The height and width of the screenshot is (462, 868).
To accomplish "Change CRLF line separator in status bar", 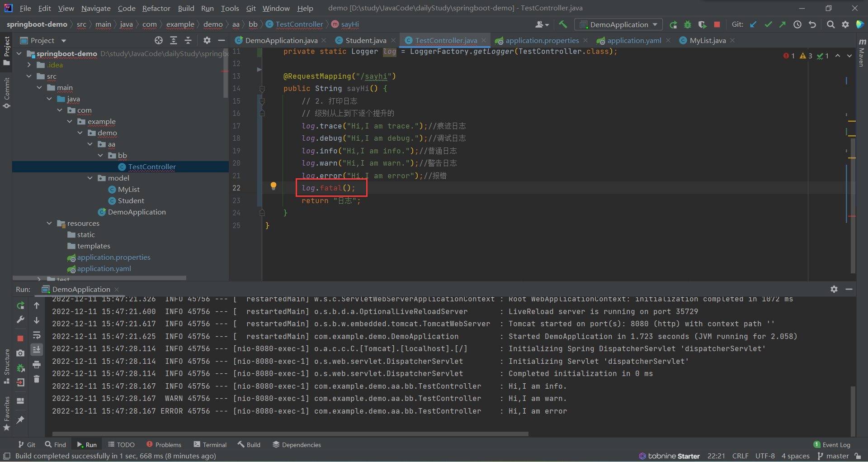I will tap(740, 456).
